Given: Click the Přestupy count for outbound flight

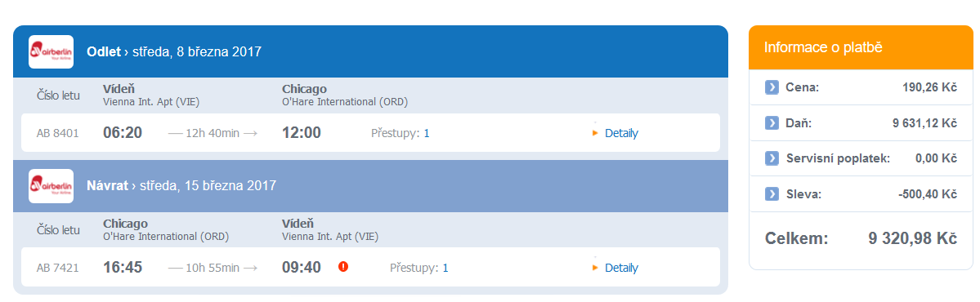Looking at the screenshot, I should pyautogui.click(x=427, y=133).
